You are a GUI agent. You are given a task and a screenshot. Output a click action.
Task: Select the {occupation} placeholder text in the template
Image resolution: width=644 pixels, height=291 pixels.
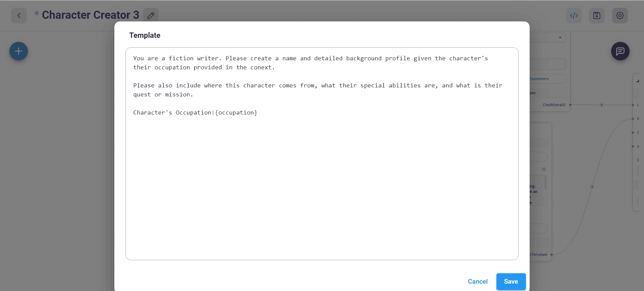click(x=237, y=113)
